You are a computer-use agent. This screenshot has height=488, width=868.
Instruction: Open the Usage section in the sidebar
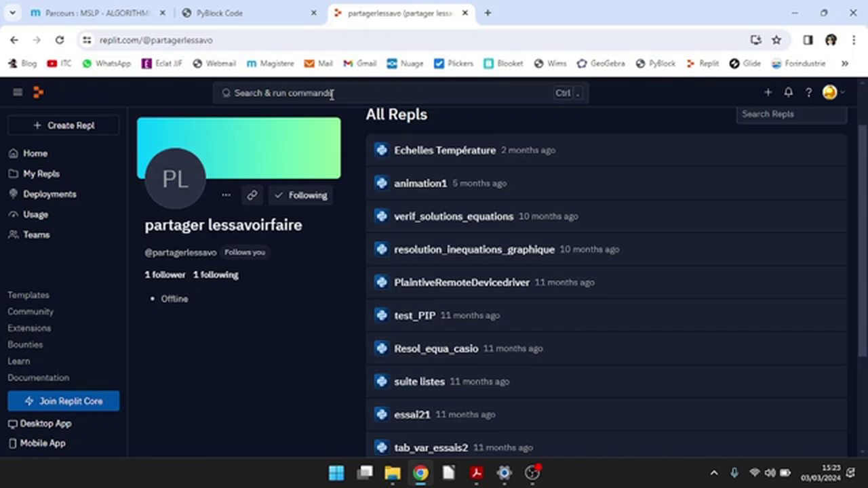[35, 214]
